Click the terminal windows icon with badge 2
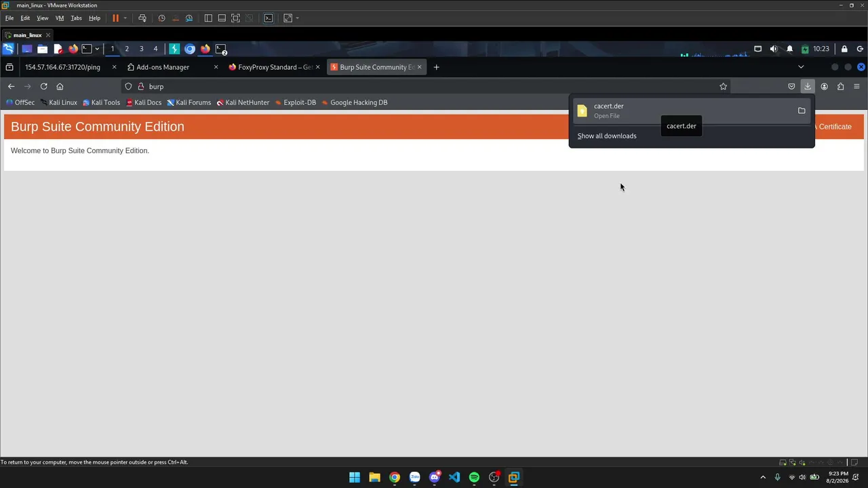 point(221,49)
